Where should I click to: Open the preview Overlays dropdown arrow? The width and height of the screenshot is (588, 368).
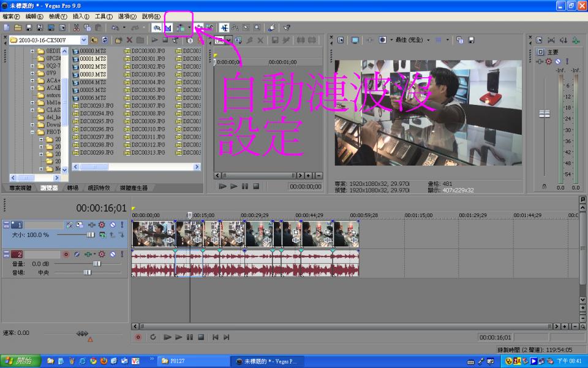pos(447,40)
